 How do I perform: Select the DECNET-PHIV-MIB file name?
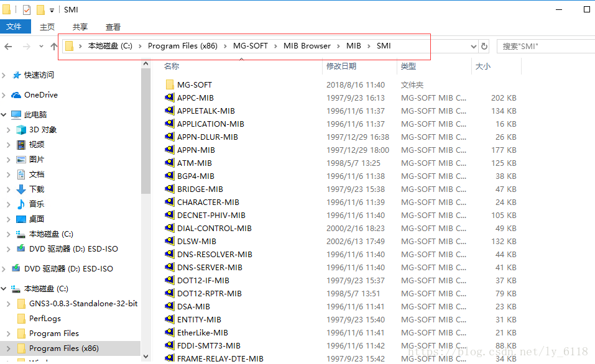(x=211, y=215)
